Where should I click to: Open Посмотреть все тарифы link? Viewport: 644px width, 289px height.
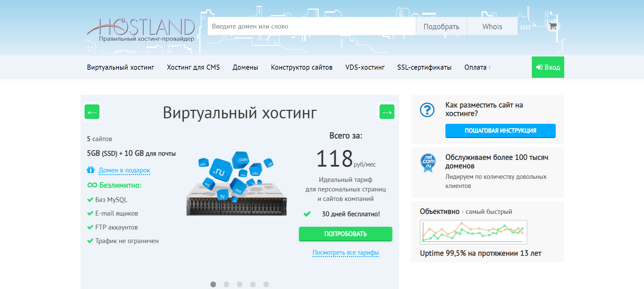[x=346, y=253]
